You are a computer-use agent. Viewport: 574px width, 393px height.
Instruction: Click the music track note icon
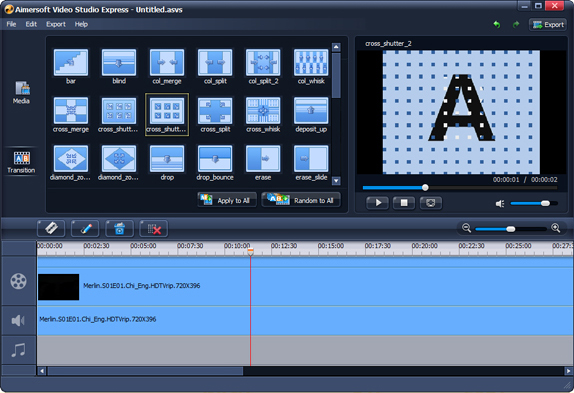[x=18, y=350]
